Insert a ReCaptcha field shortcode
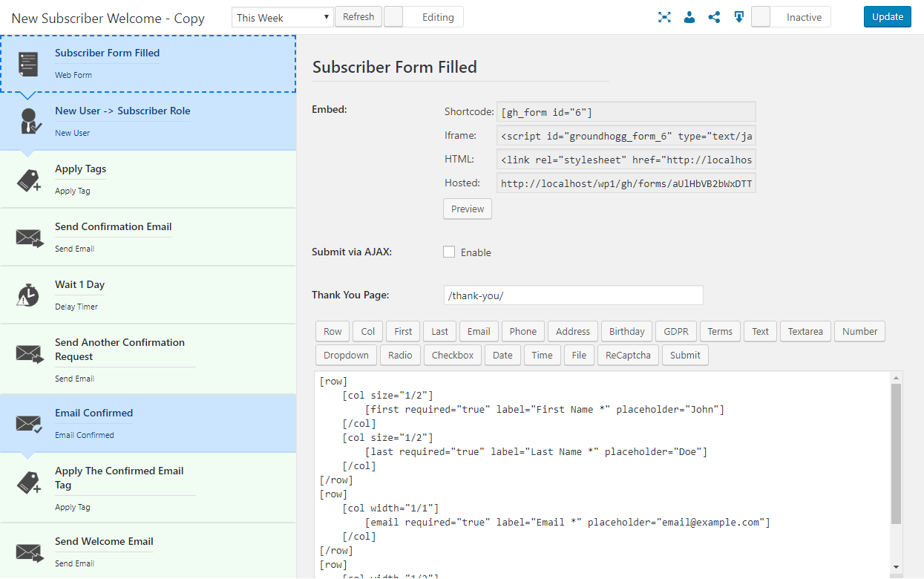 tap(627, 355)
